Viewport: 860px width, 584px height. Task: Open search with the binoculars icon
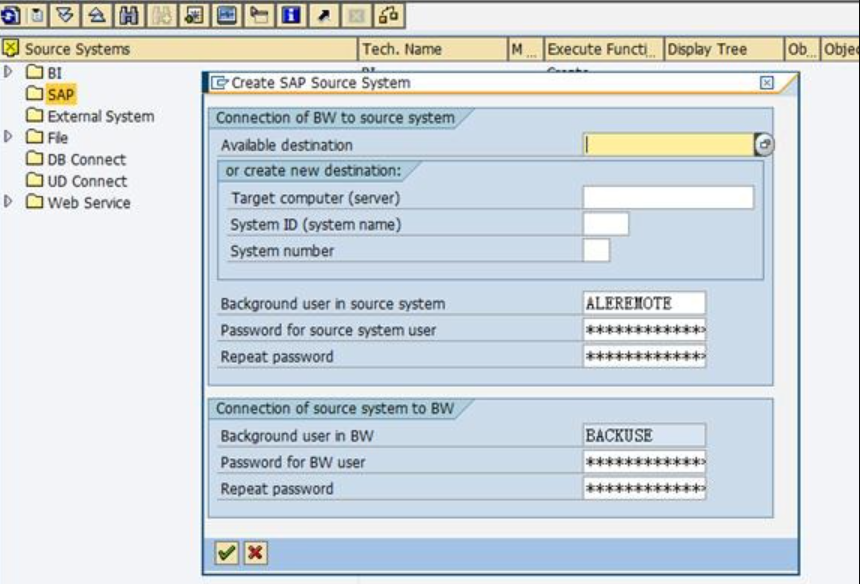coord(129,15)
